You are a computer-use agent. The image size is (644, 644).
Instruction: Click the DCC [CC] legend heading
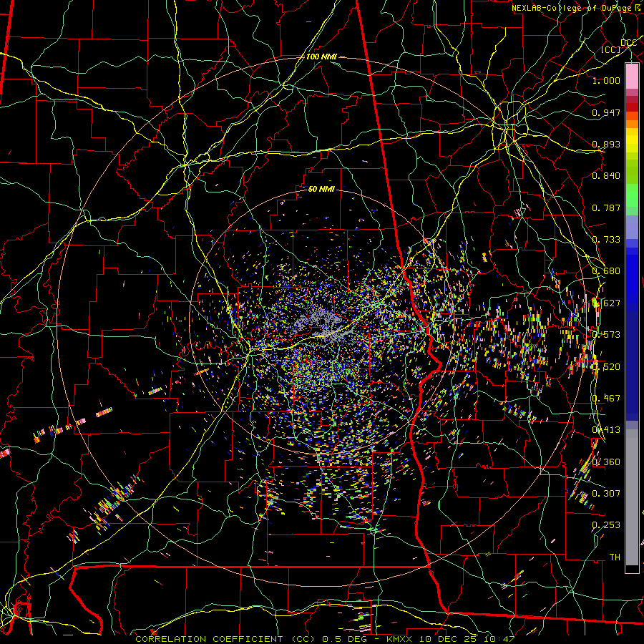click(619, 46)
